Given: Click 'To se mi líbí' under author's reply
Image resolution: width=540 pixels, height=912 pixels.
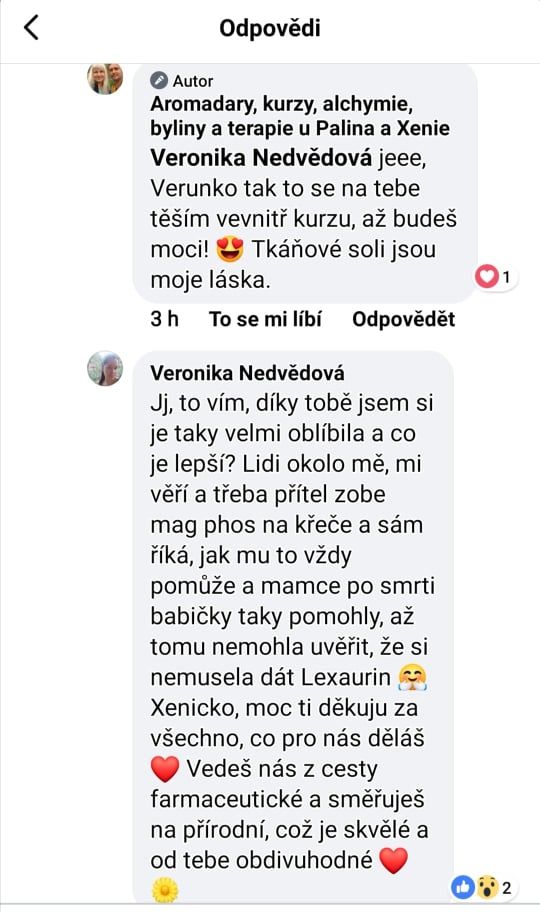Looking at the screenshot, I should [x=265, y=319].
